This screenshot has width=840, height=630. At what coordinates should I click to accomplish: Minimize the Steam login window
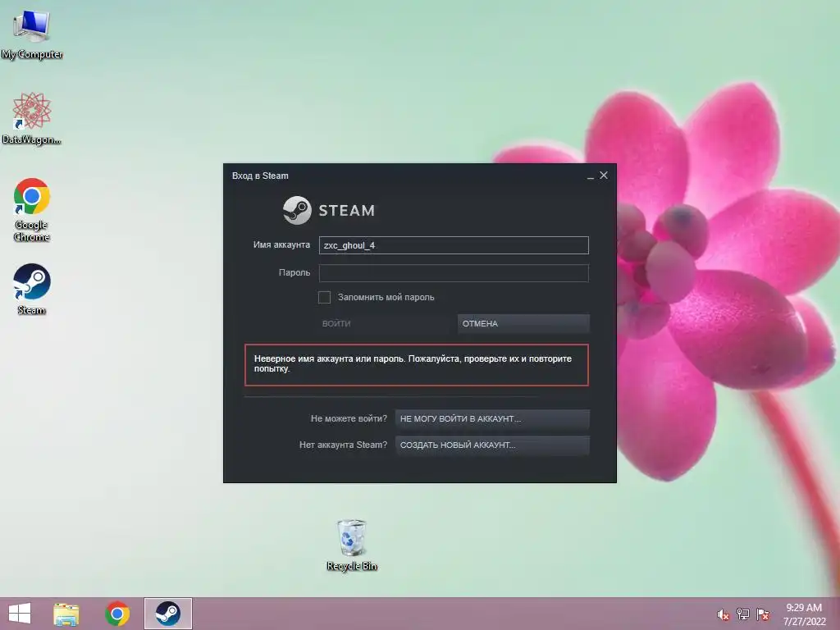591,176
